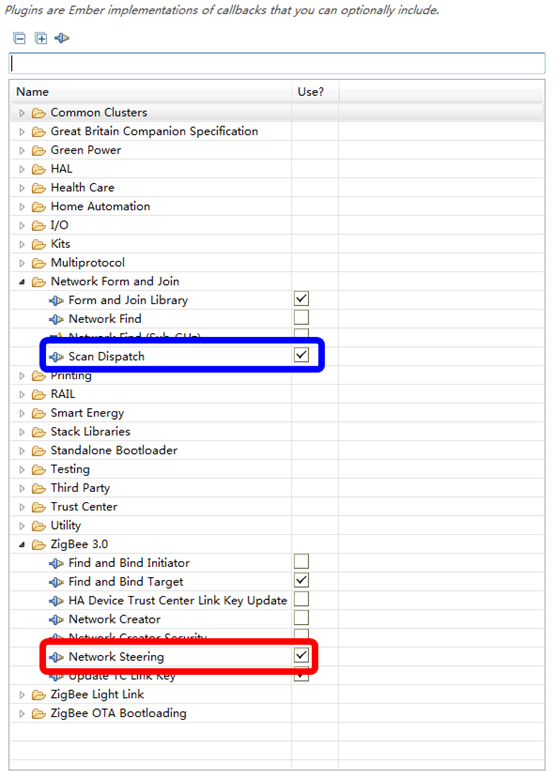Click the Find and Bind Initiator plugin icon
Viewport: 554px width, 779px height.
coord(56,563)
